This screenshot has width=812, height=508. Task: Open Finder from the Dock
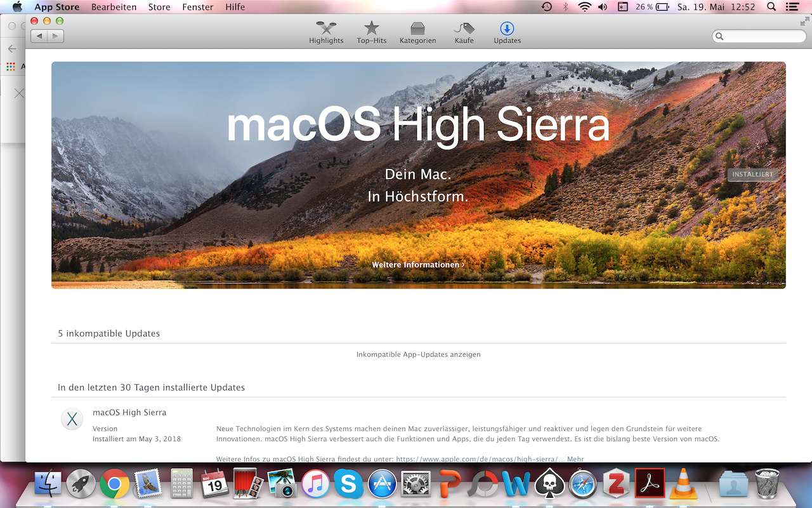coord(48,484)
